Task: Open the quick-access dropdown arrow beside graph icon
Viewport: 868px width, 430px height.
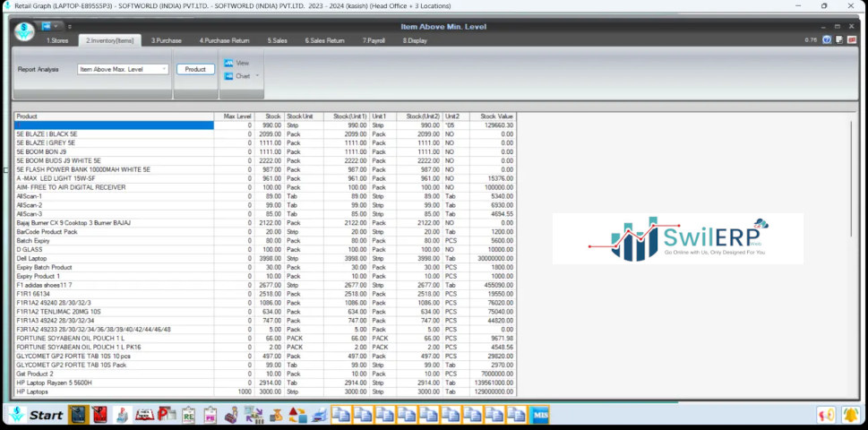Action: click(x=56, y=26)
